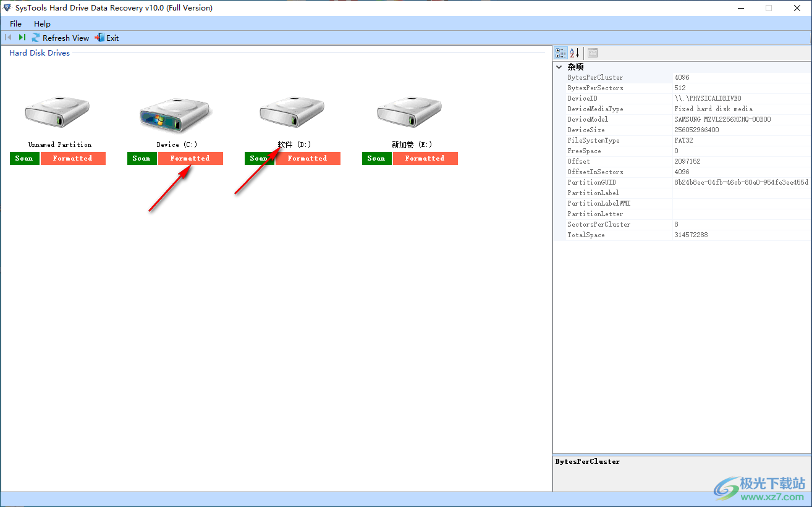Select the DeviceSize property row
Image resolution: width=812 pixels, height=507 pixels.
(682, 130)
